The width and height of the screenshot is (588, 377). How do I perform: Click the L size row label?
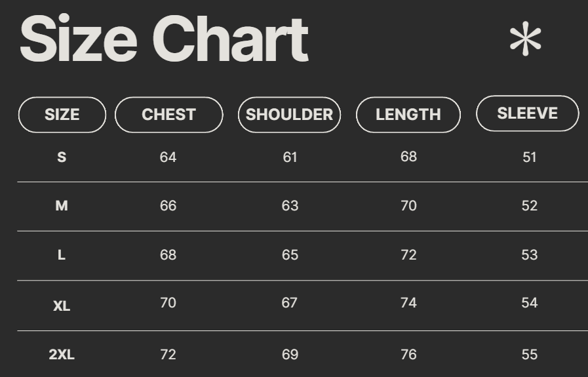pos(62,255)
